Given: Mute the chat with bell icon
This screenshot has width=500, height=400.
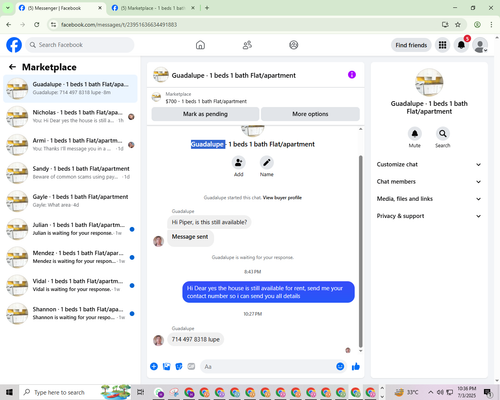Looking at the screenshot, I should (415, 134).
